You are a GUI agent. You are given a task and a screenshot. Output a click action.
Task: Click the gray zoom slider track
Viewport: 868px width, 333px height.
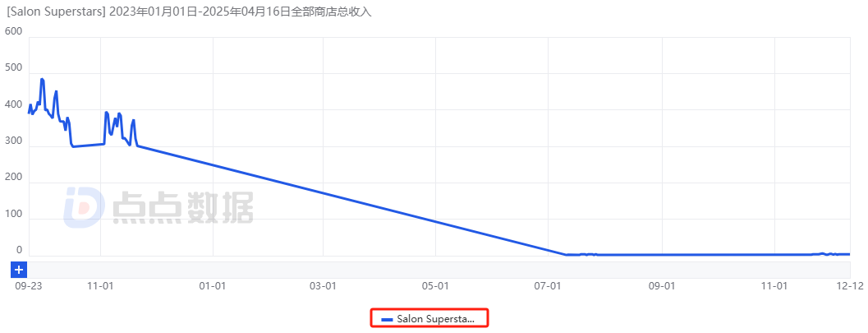439,270
